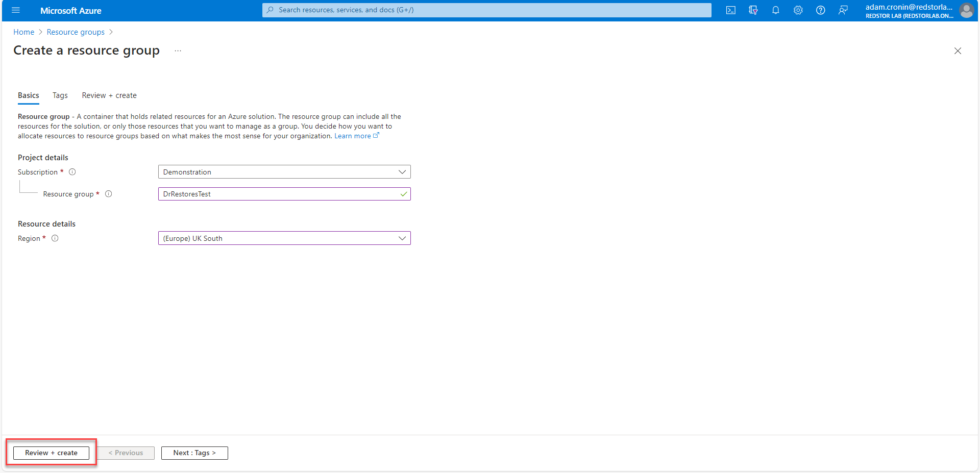Image resolution: width=980 pixels, height=473 pixels.
Task: Click the Create a resource group title
Action: tap(86, 51)
